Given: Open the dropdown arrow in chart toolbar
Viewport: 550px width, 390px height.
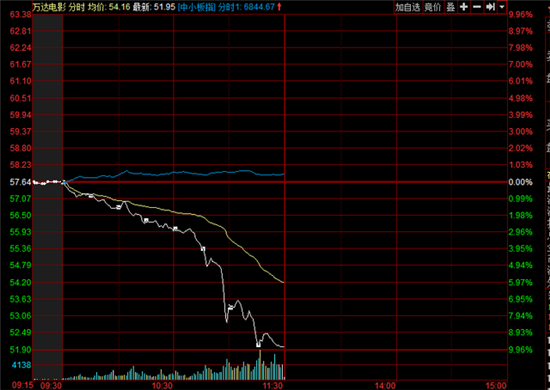Looking at the screenshot, I should [x=502, y=7].
